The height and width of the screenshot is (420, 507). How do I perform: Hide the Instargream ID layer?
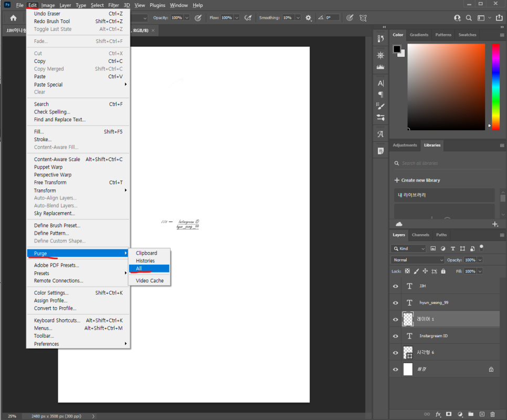395,336
